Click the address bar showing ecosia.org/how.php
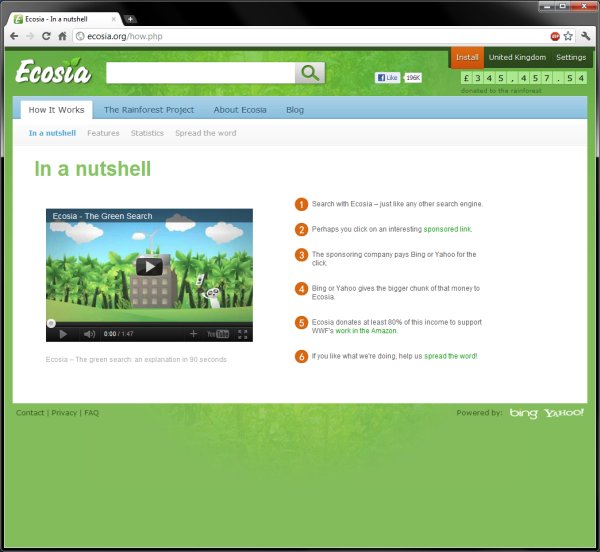 310,36
